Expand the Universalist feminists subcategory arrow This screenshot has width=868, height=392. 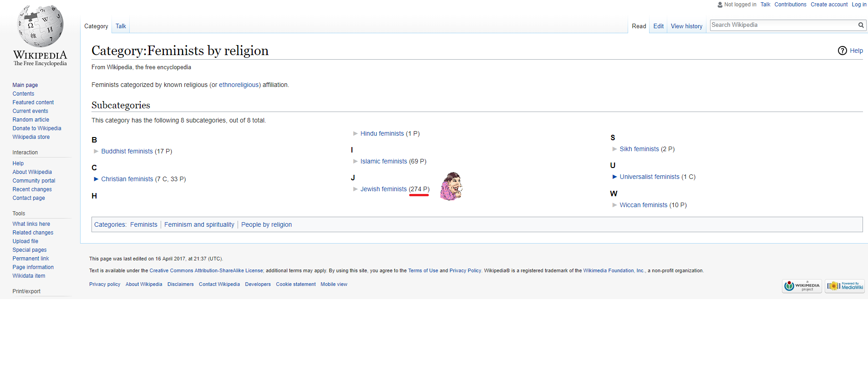click(x=614, y=177)
